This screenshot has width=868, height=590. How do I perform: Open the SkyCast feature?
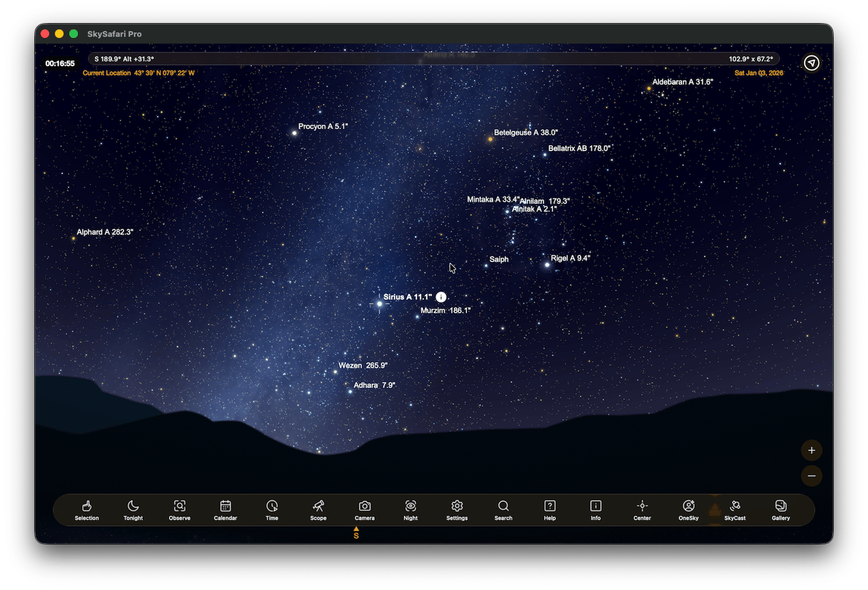coord(735,510)
